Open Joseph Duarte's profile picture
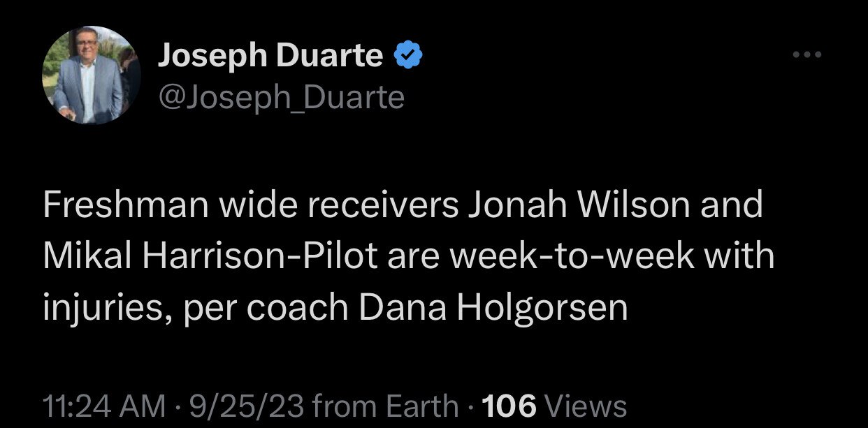Screen dimensions: 868x428 click(x=92, y=75)
